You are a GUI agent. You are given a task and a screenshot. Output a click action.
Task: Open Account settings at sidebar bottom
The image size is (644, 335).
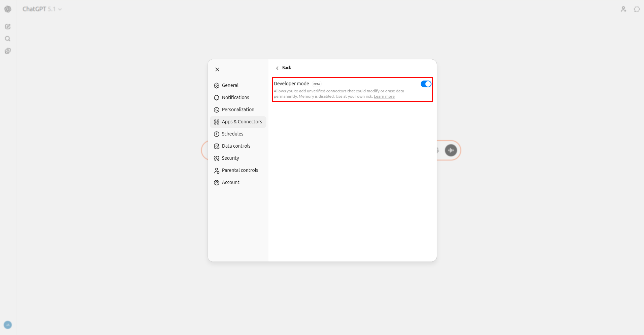[x=230, y=182]
